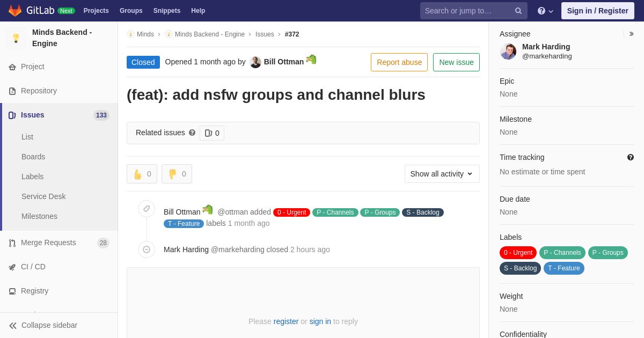Click the Issues count badge 133
Screen dimensions: 644x338
[x=101, y=115]
